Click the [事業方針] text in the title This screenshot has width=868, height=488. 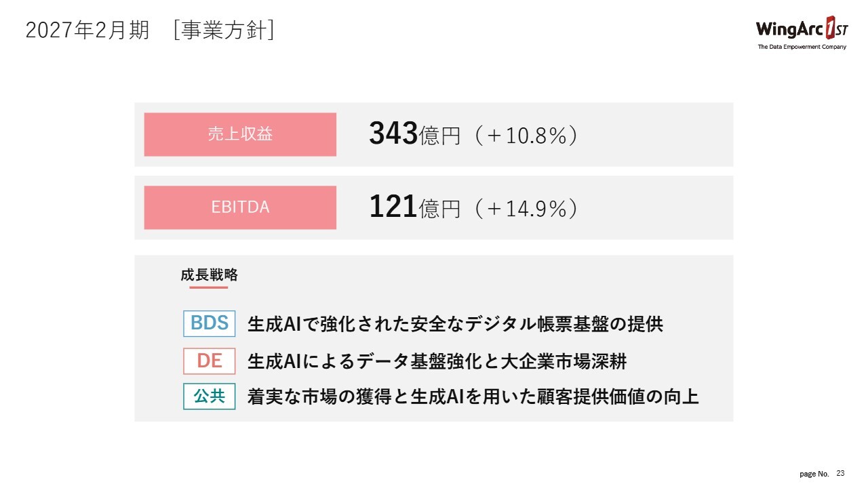224,30
